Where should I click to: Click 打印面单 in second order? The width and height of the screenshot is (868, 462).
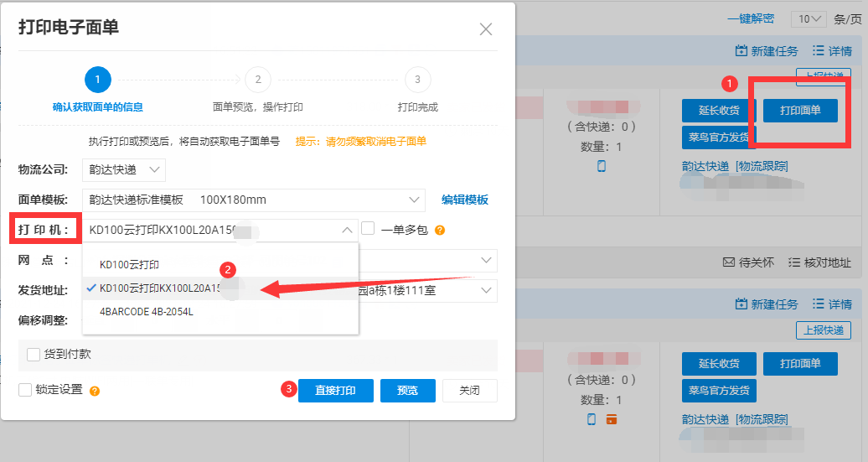pos(800,363)
